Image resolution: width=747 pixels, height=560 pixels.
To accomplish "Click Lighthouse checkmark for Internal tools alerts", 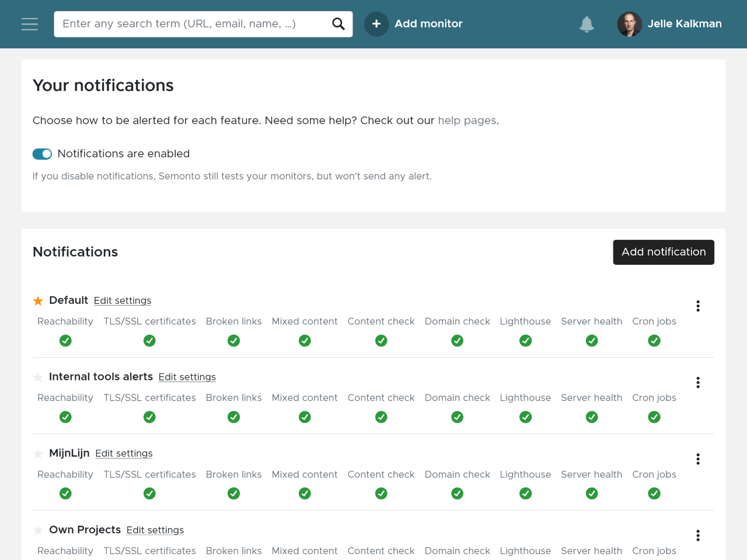I will [525, 417].
